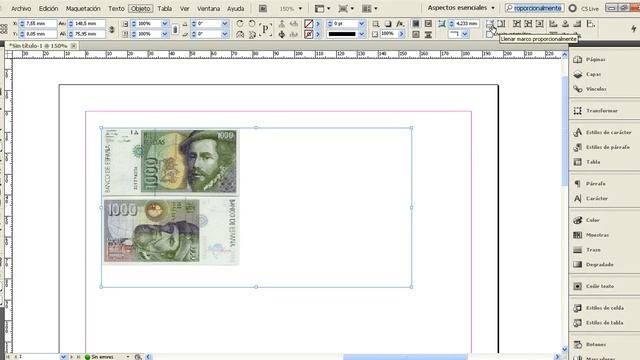
Task: Expand the shear angle dropdown
Action: click(x=224, y=34)
